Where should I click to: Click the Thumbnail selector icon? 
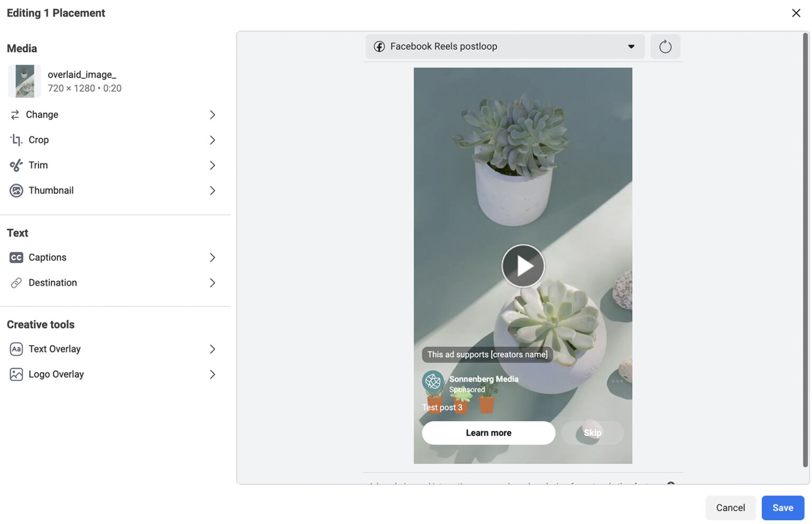pos(16,190)
